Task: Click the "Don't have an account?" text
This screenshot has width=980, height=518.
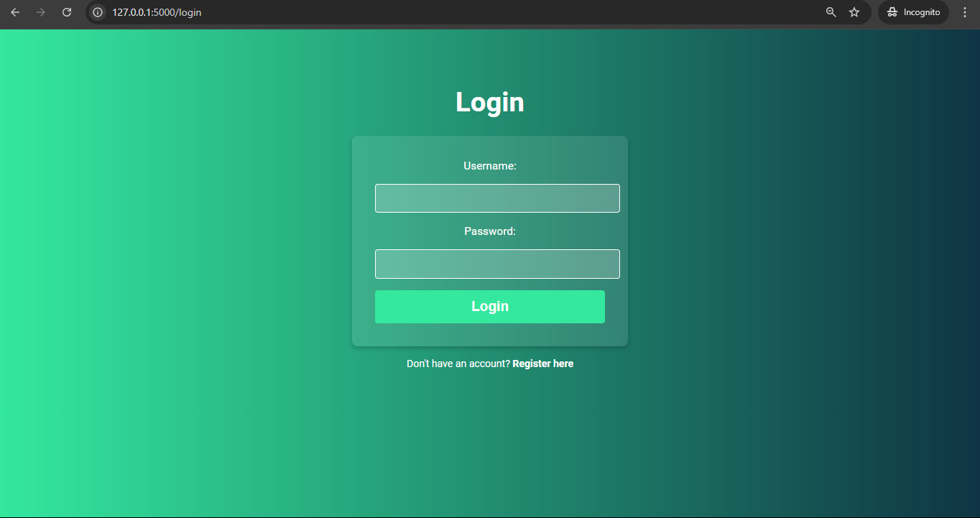Action: point(458,364)
